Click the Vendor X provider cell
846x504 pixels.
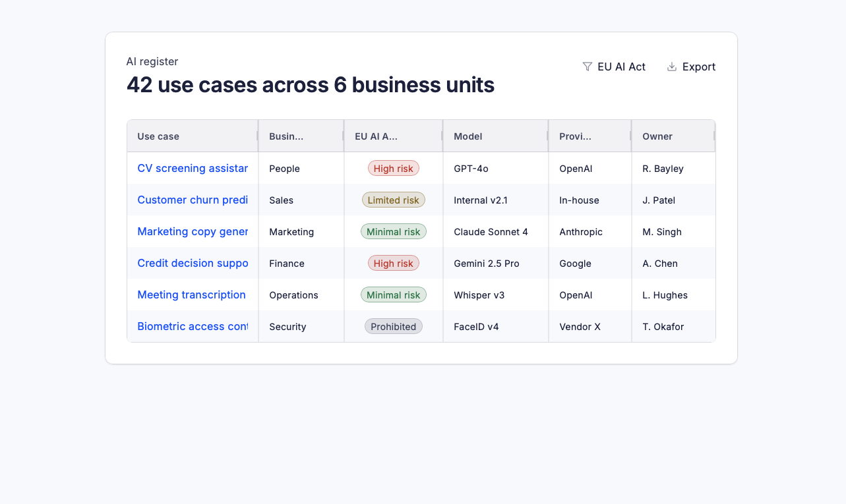(x=590, y=326)
